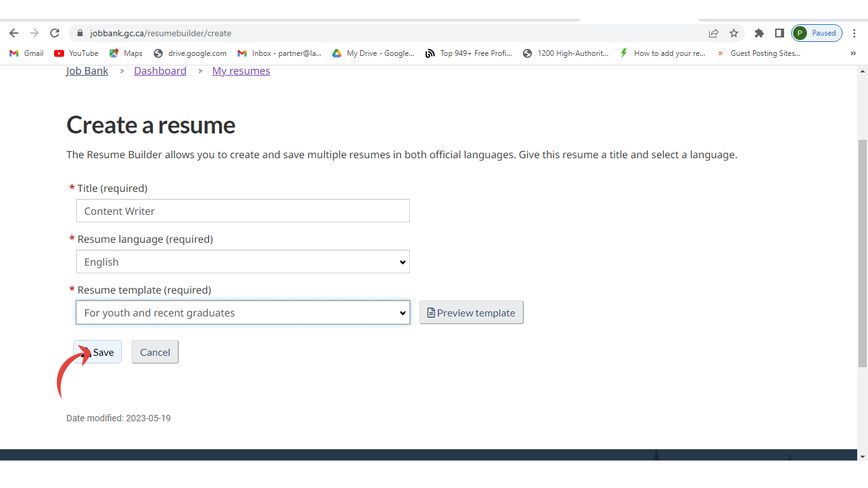Click the share page icon in address bar

point(714,33)
